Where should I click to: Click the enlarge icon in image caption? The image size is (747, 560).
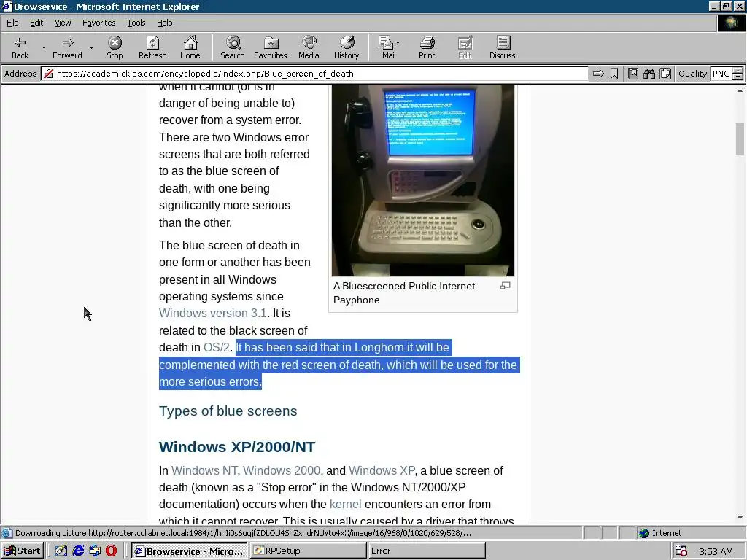(x=505, y=286)
